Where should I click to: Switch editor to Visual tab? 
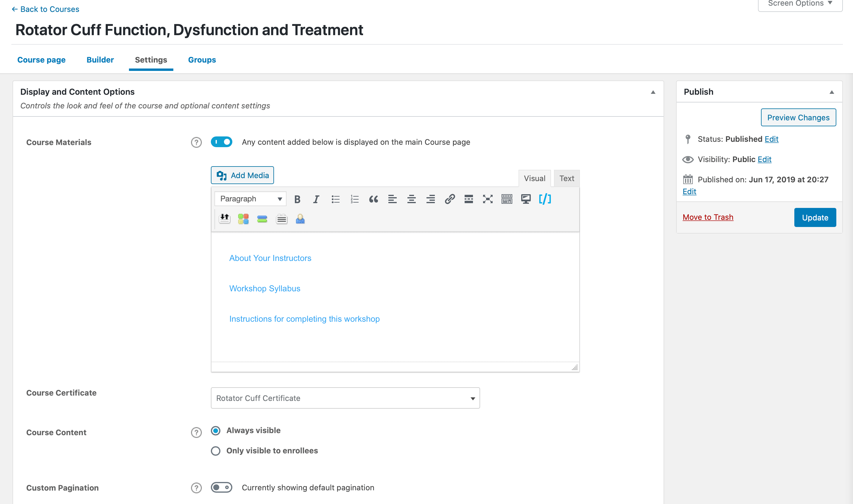535,178
